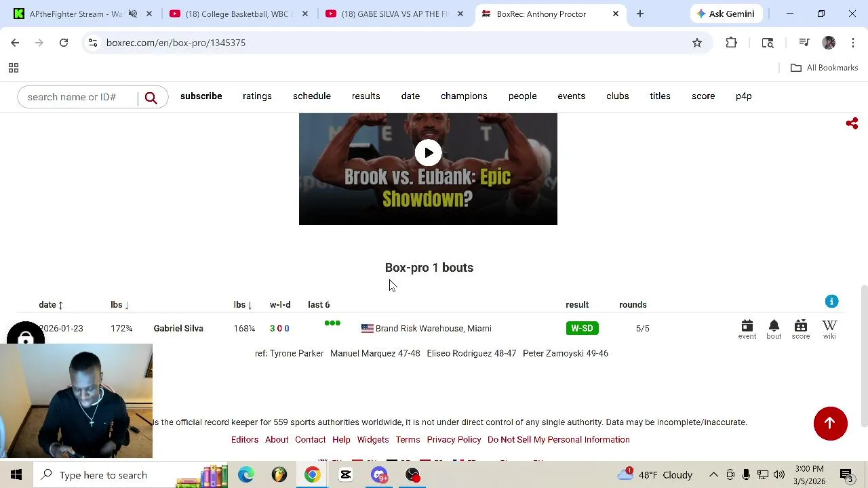Open Microsoft Edge from taskbar
868x488 pixels.
click(246, 474)
